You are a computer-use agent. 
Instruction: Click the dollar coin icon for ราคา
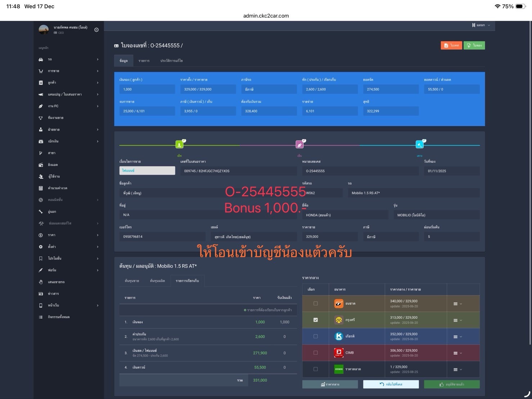(x=41, y=235)
